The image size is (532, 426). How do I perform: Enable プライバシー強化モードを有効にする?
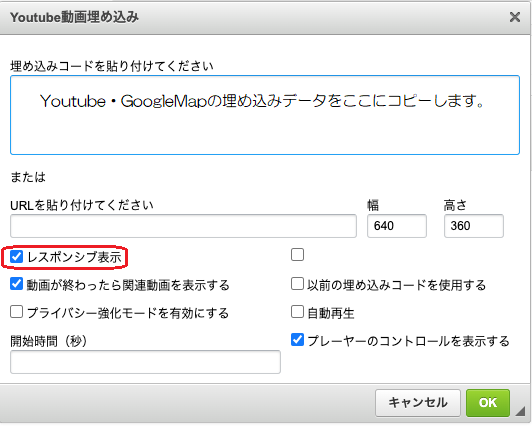[x=16, y=312]
